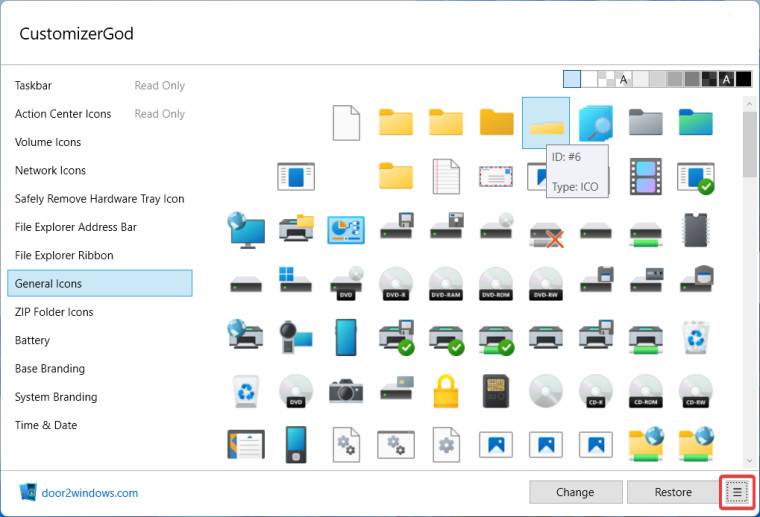Open the hamburger options menu

pos(737,492)
